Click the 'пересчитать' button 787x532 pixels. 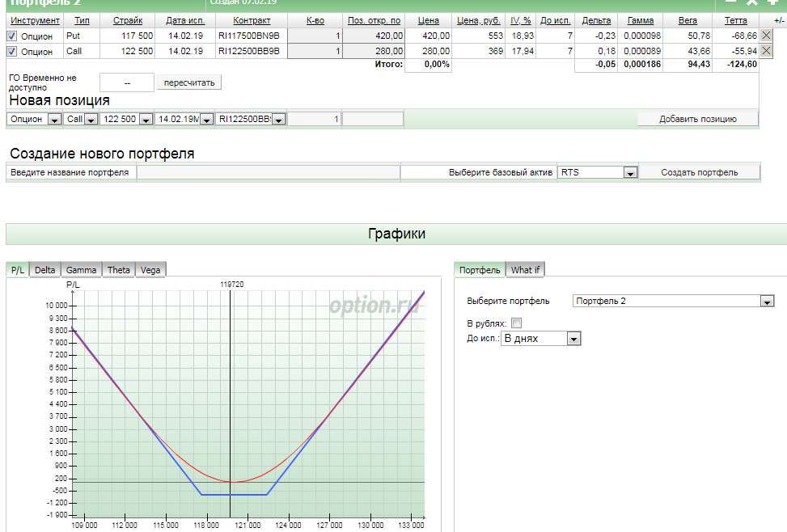click(190, 82)
